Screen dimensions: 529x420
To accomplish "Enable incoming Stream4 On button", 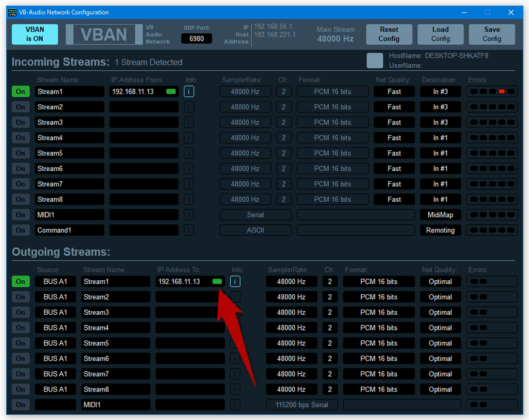I will [x=20, y=137].
